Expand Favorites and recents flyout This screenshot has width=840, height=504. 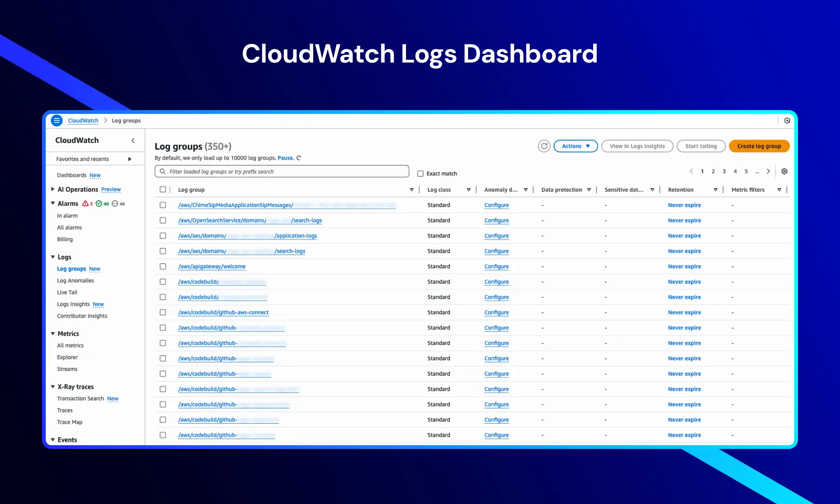click(130, 159)
